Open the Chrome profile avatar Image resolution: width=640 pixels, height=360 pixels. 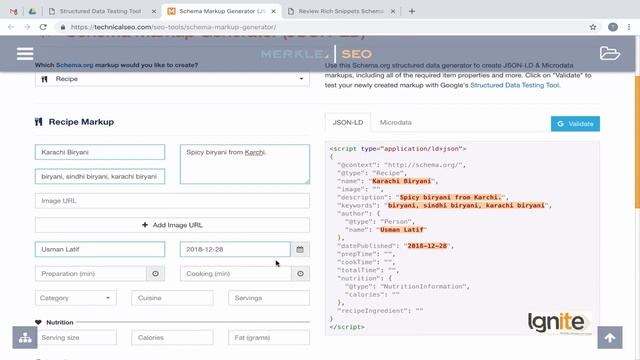[x=613, y=27]
